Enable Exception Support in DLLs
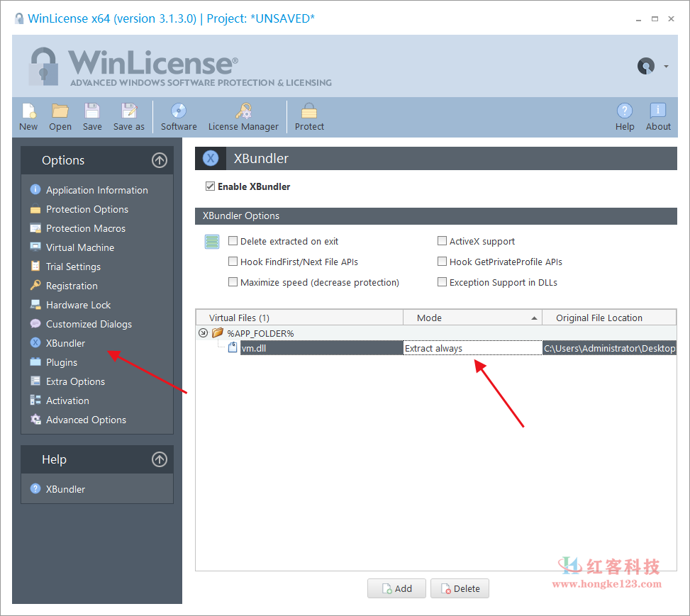The image size is (690, 616). tap(442, 281)
